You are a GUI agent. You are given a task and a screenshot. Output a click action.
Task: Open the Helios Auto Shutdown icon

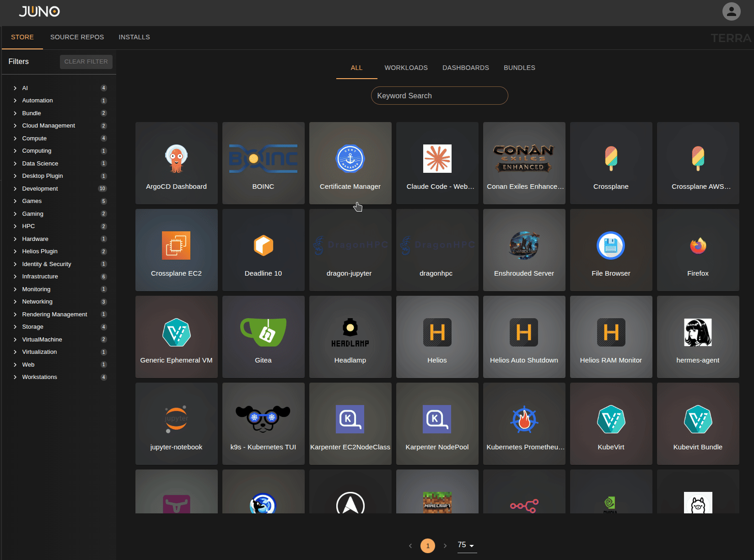(524, 332)
